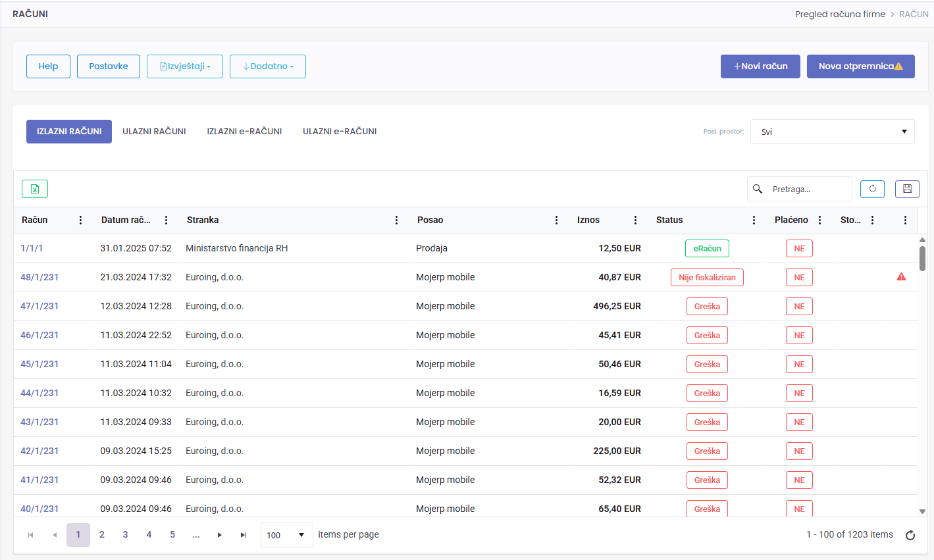Switch to the ULAZNI RAČUNI tab
This screenshot has height=560, width=934.
[x=154, y=132]
